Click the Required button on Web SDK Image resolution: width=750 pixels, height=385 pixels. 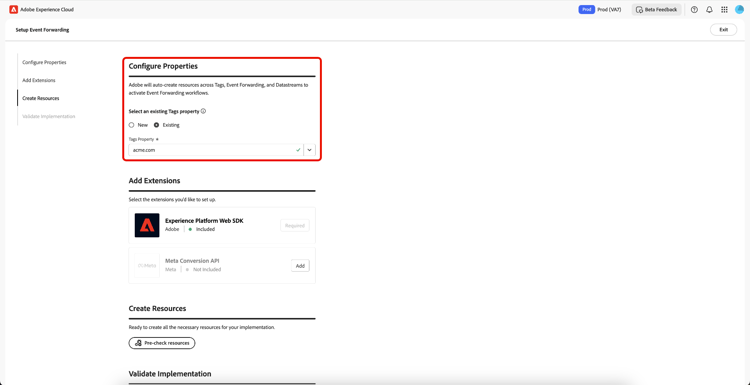(295, 225)
